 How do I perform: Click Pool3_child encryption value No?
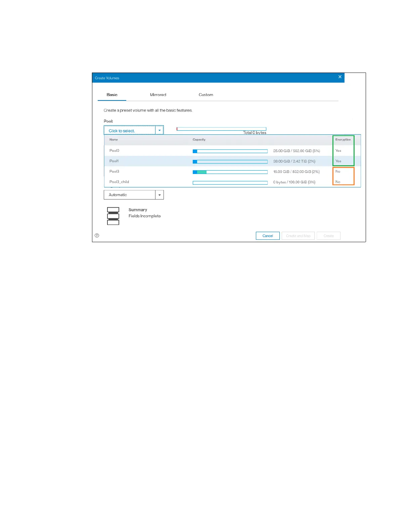coord(338,182)
